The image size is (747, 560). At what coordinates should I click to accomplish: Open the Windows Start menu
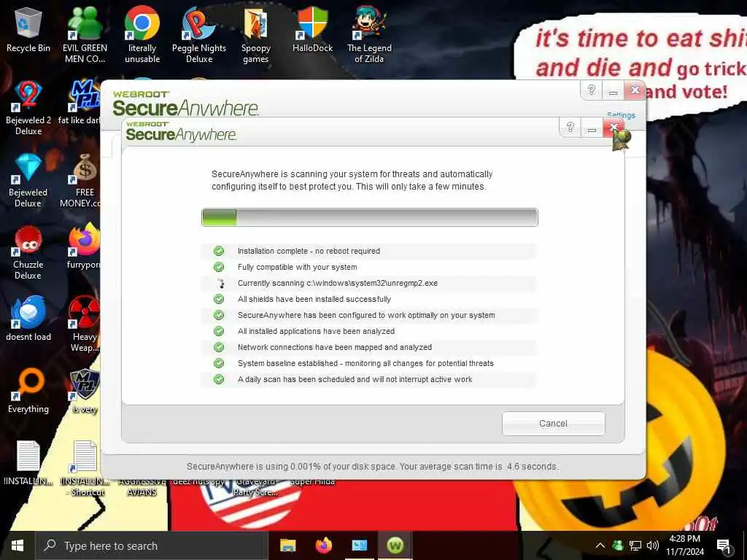18,545
